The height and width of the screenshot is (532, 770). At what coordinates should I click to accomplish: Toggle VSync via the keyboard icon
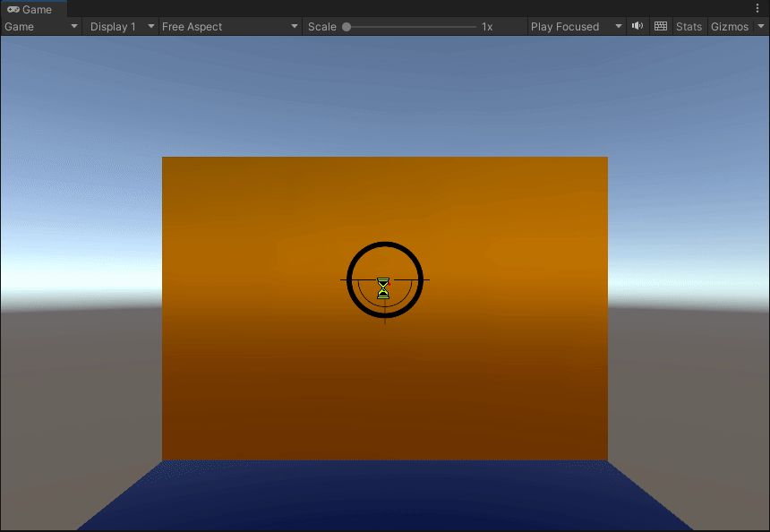(x=660, y=26)
